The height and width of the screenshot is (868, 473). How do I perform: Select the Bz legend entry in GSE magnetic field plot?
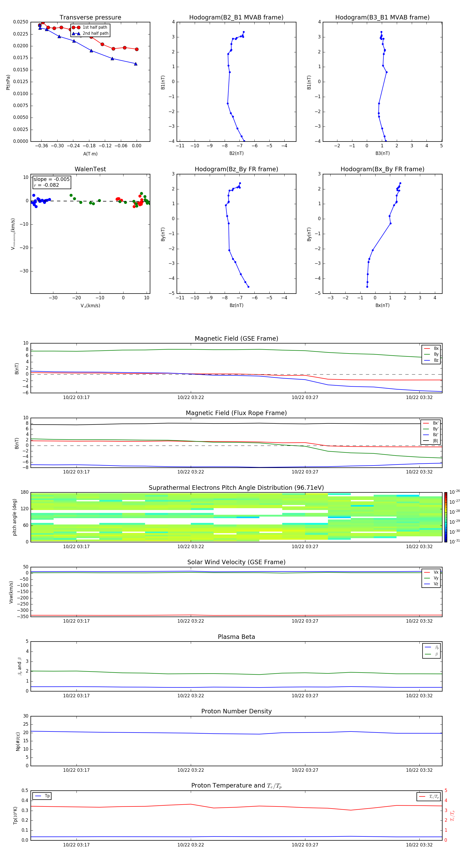[431, 360]
